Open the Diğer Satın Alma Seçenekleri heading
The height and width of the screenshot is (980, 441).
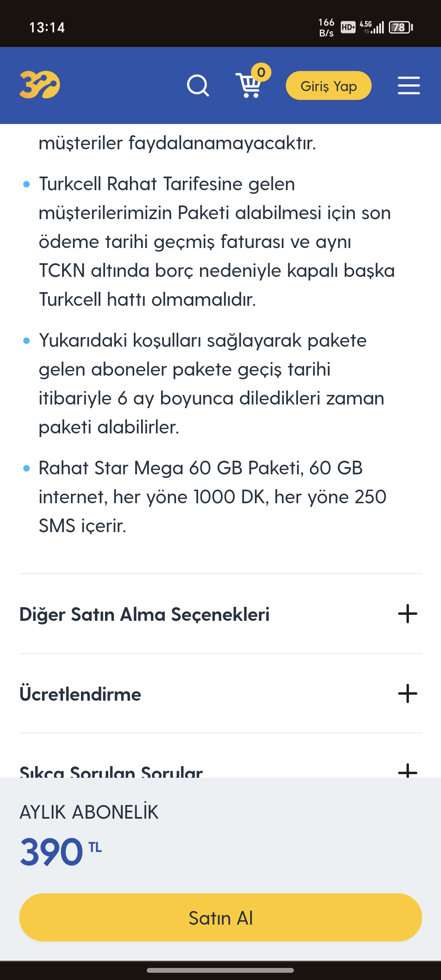point(144,614)
